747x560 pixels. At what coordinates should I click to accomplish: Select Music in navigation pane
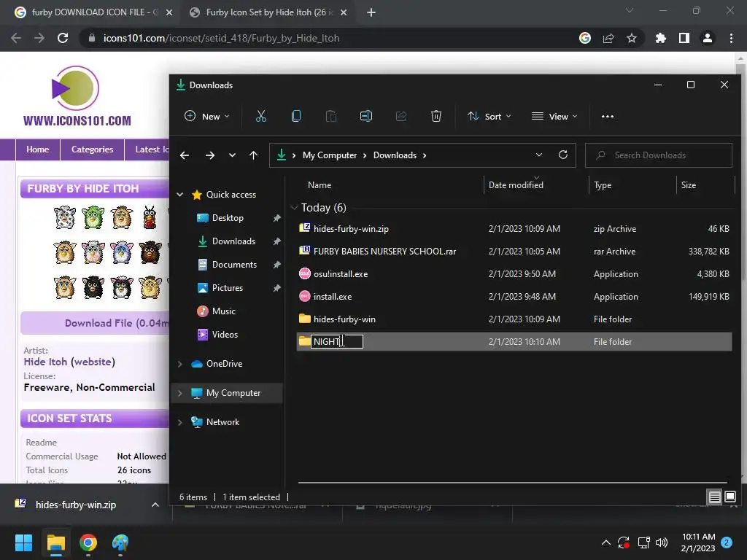223,311
